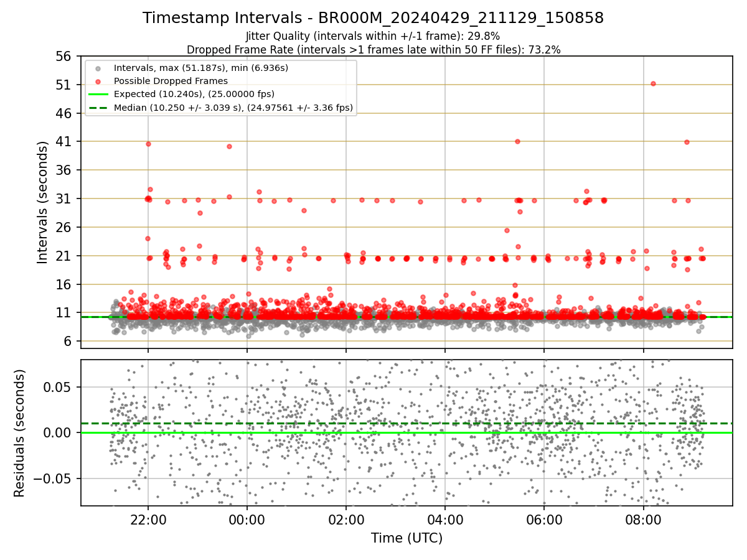The width and height of the screenshot is (747, 560).
Task: Click the 'Intervals (seconds)' y-axis label
Action: [x=42, y=202]
